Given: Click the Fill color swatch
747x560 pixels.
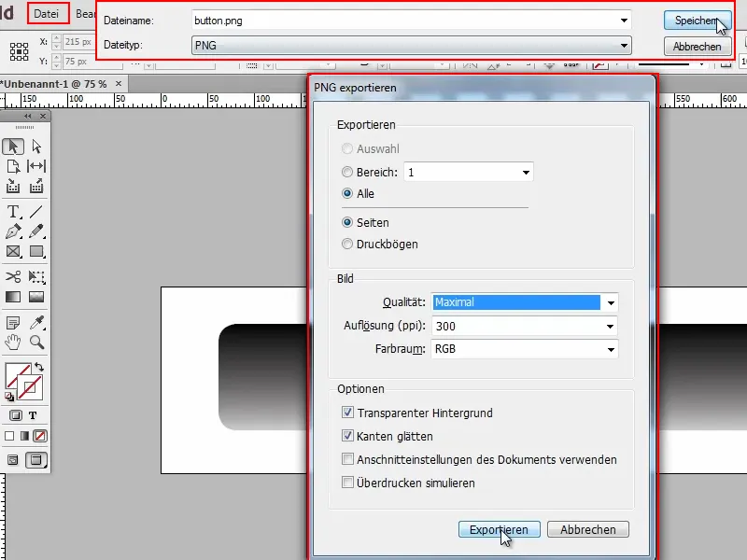Looking at the screenshot, I should pos(15,372).
